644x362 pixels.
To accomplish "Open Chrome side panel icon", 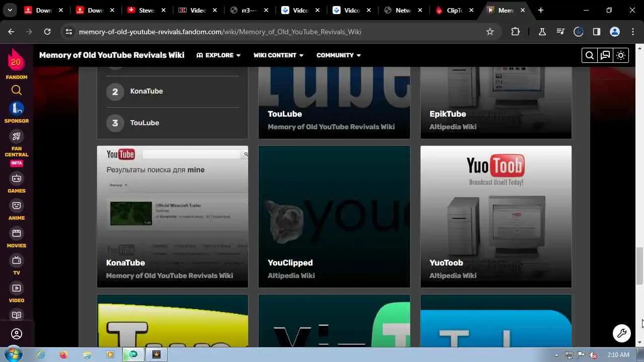I will coord(597,32).
